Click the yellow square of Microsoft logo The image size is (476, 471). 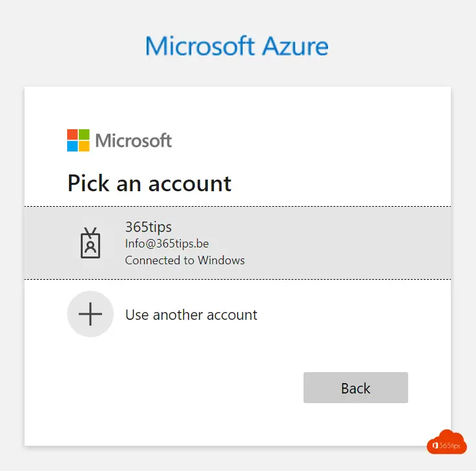pos(84,146)
